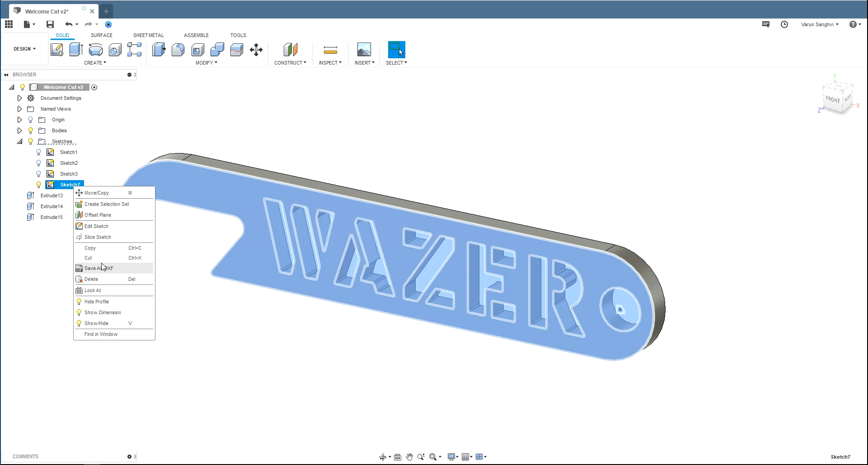
Task: Toggle visibility of Sketch3
Action: tap(39, 174)
